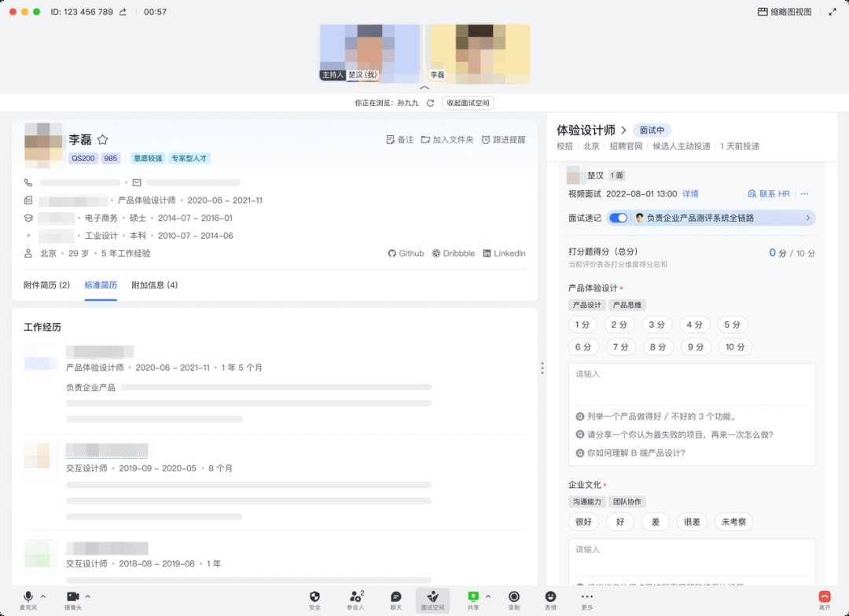Open the 聊天 chat icon
The image size is (849, 616).
click(x=396, y=597)
